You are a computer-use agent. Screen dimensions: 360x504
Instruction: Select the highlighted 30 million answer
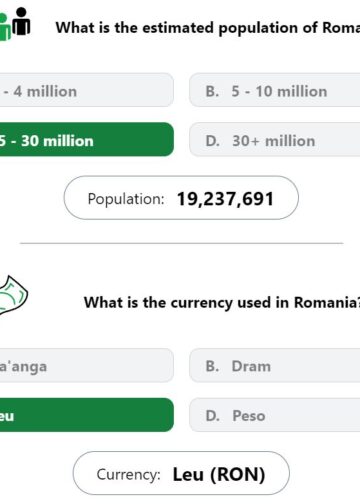[x=87, y=139]
